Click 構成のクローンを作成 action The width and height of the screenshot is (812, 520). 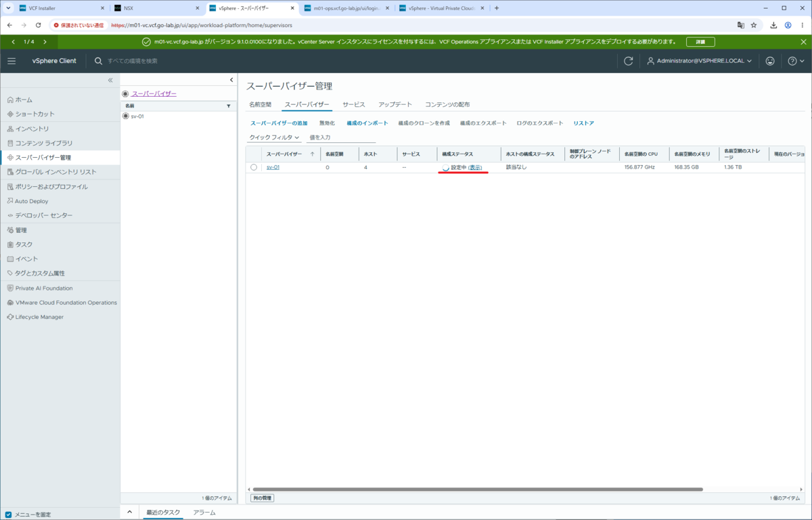[x=424, y=123]
